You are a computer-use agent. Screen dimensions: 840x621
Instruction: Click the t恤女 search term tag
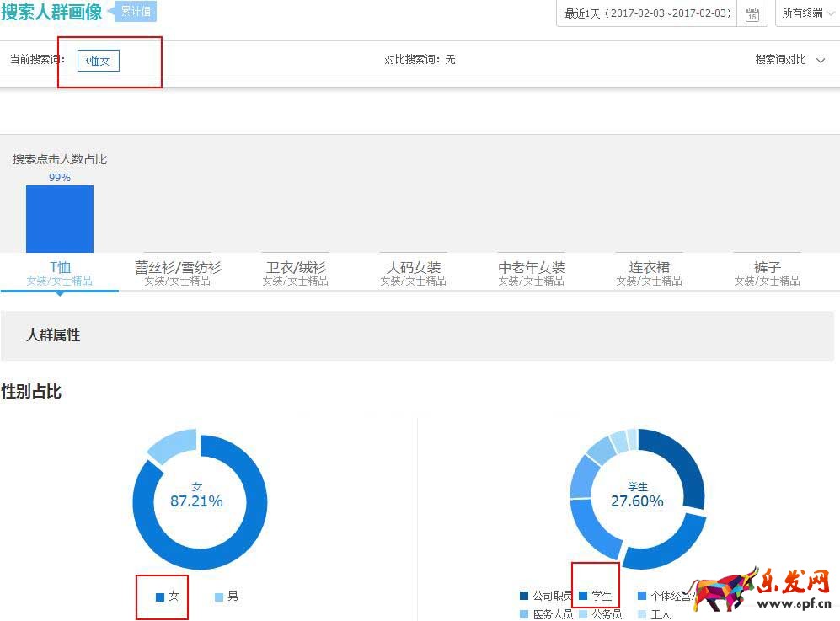pos(99,61)
